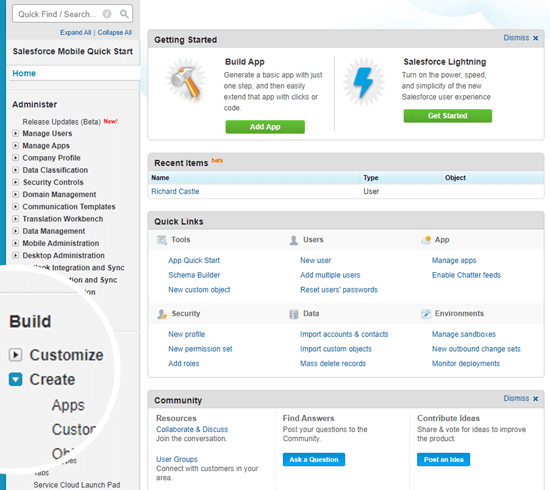The height and width of the screenshot is (490, 550).
Task: Click the Tools icon in Quick Links
Action: pyautogui.click(x=162, y=240)
